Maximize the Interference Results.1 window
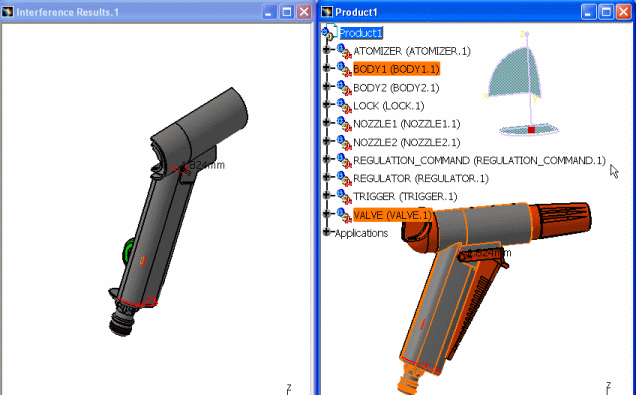 pos(287,12)
